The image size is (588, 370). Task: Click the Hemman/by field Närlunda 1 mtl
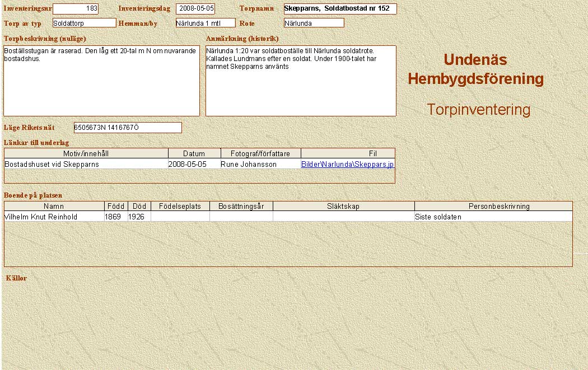(x=205, y=23)
